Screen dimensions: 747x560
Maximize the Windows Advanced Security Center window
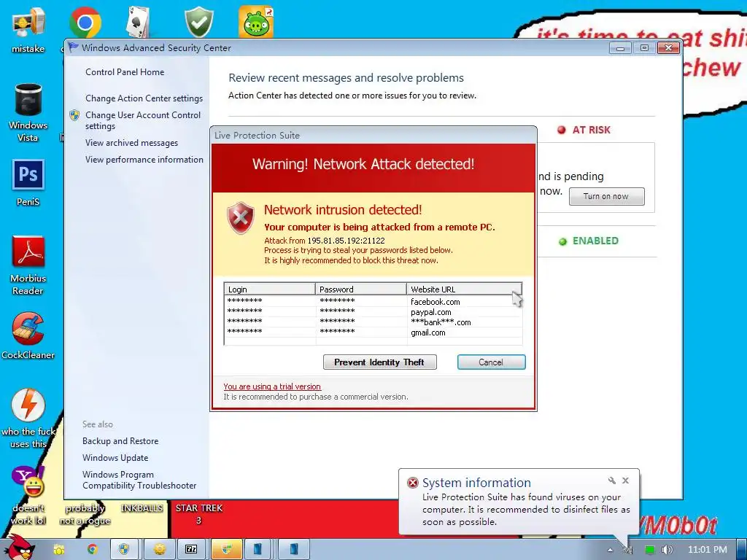644,48
